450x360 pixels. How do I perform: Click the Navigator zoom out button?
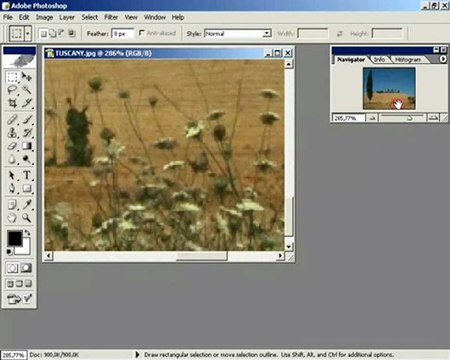click(x=372, y=118)
